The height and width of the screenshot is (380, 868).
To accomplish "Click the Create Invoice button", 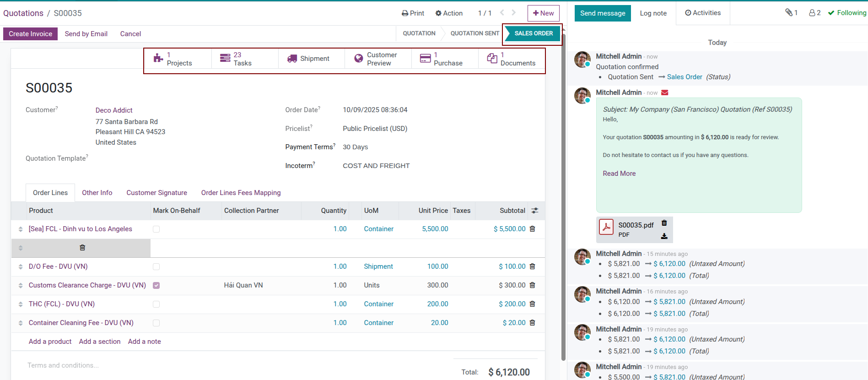I will (x=31, y=34).
